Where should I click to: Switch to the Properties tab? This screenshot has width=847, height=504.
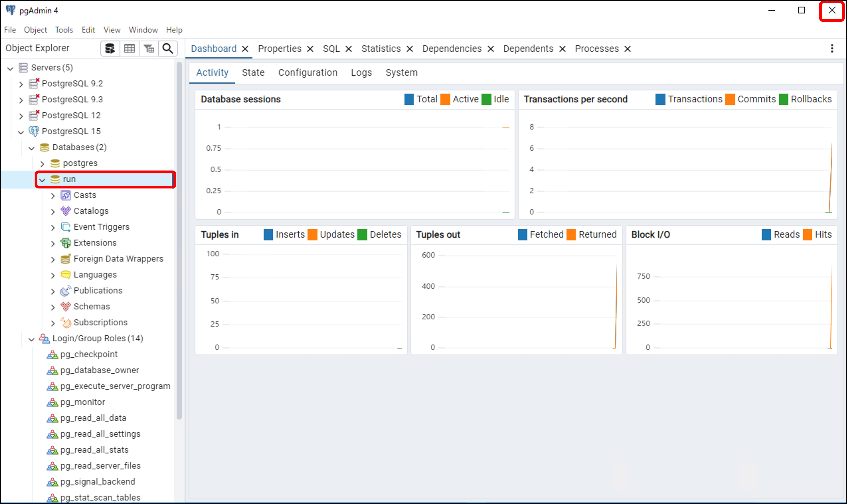280,49
